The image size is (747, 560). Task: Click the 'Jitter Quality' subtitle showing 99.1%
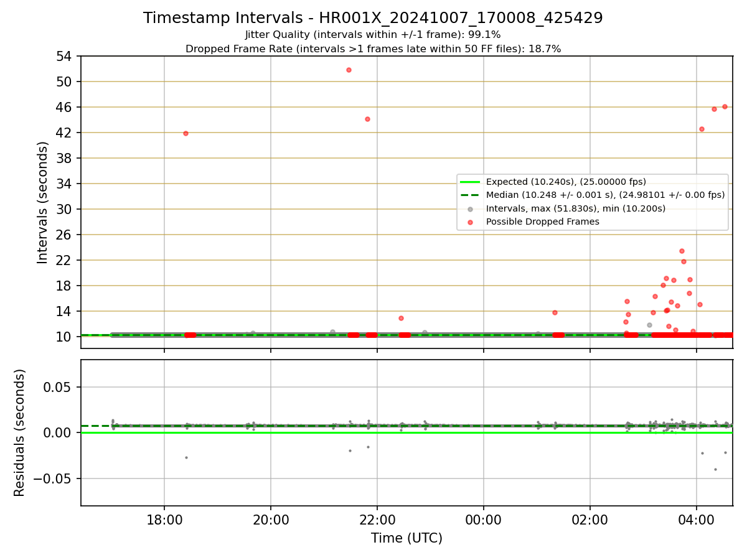click(373, 35)
